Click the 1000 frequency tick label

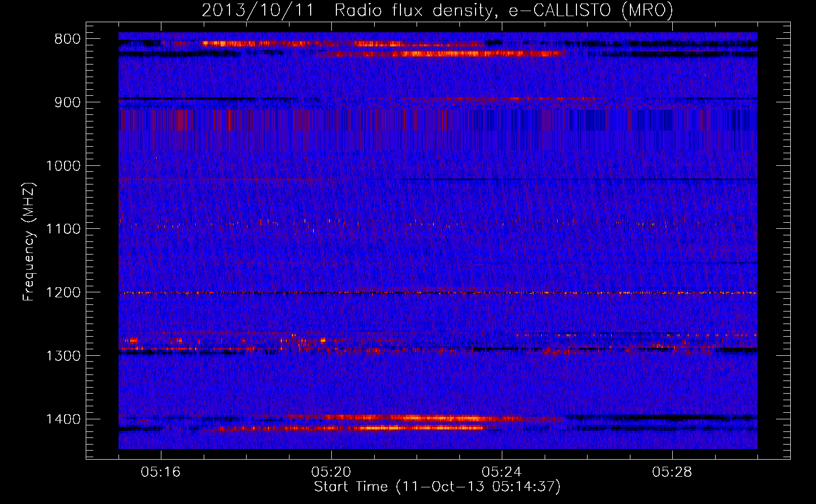coord(63,166)
